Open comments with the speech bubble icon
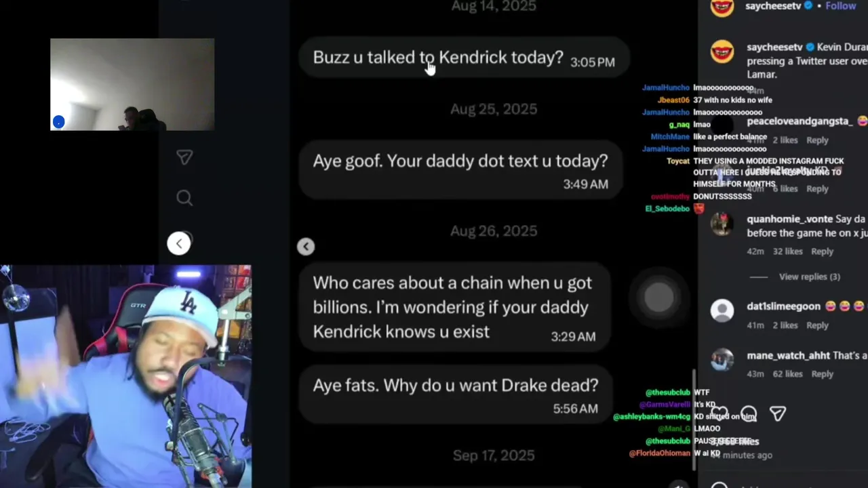 749,413
